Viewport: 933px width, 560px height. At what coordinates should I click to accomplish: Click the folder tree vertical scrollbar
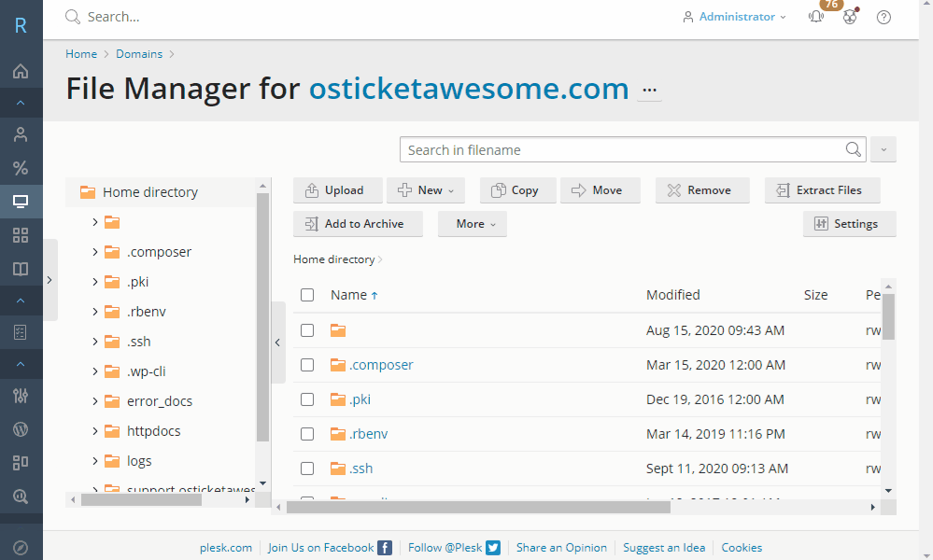click(262, 317)
